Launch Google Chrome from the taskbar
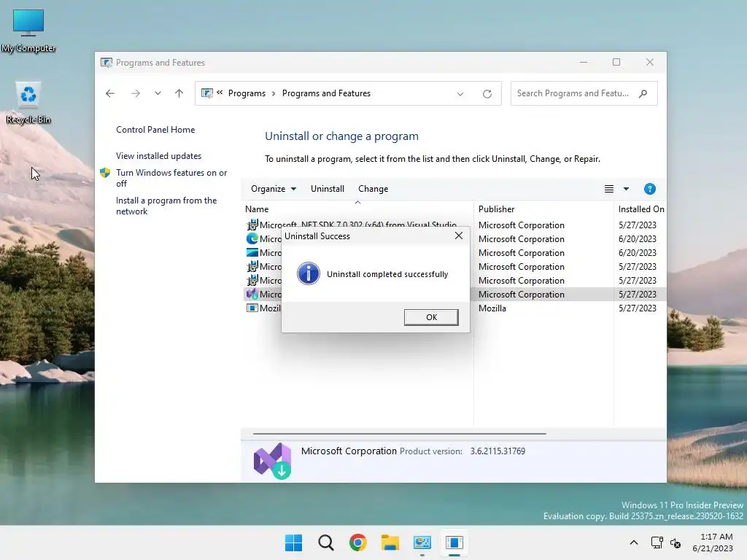747x560 pixels. [x=357, y=542]
